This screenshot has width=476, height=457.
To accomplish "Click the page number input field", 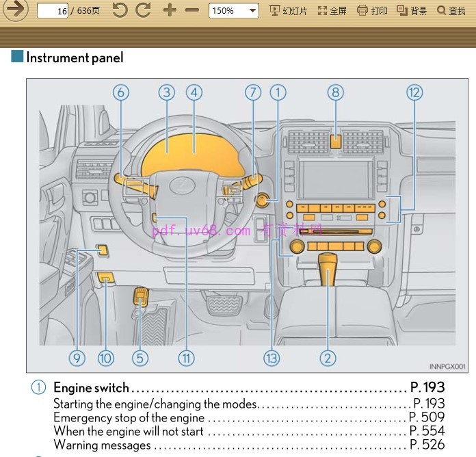I will click(x=53, y=11).
